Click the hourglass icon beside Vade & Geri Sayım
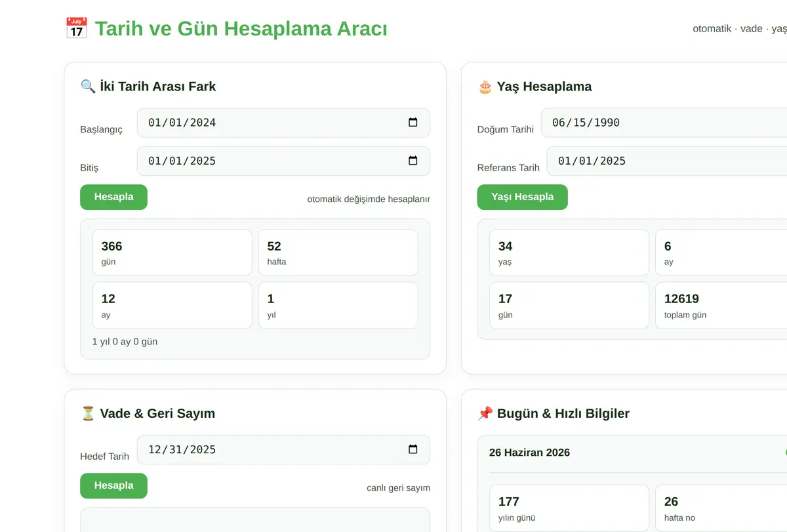This screenshot has height=532, width=787. 88,413
